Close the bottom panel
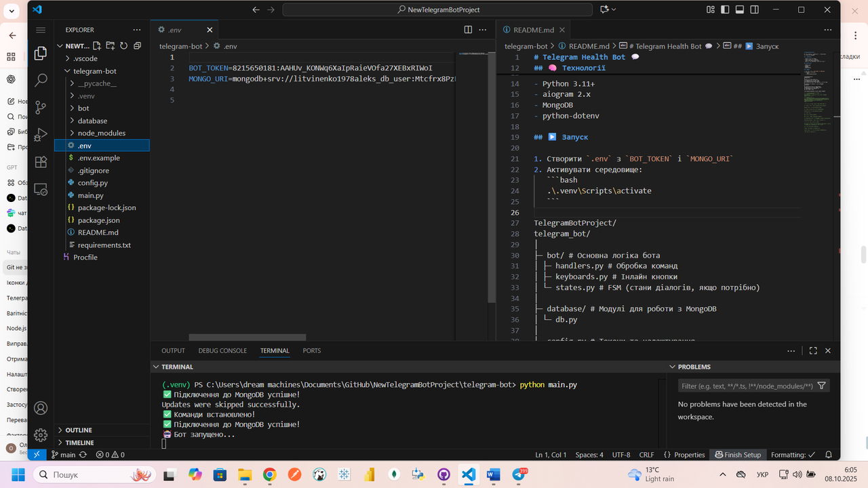 tap(828, 350)
